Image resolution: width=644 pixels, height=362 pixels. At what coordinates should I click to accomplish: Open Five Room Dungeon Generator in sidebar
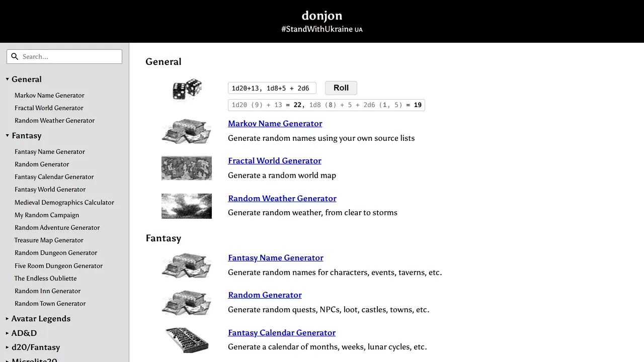click(x=58, y=266)
